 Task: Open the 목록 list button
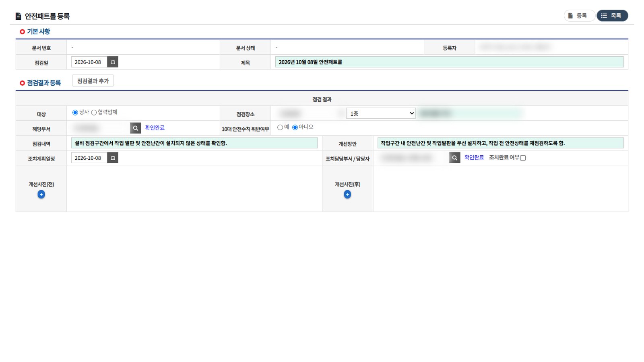pos(612,16)
